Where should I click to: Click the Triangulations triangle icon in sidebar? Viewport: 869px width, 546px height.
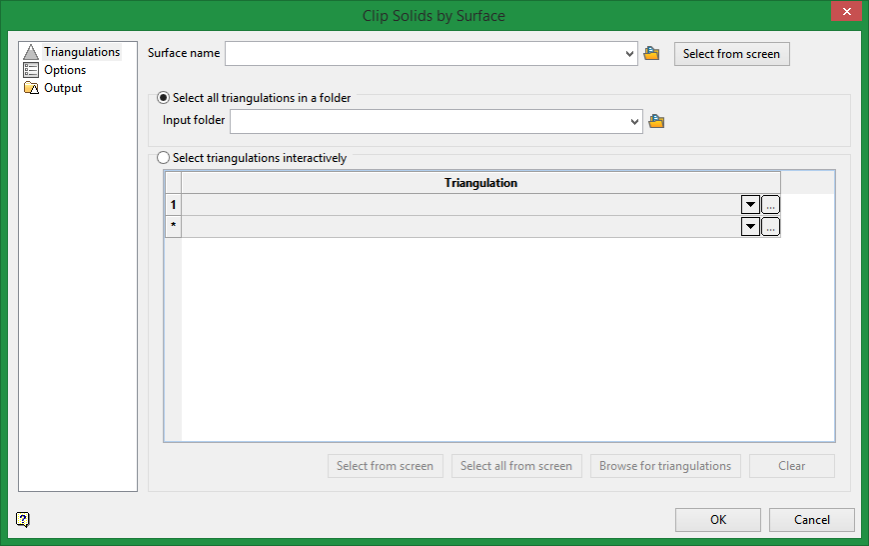31,52
